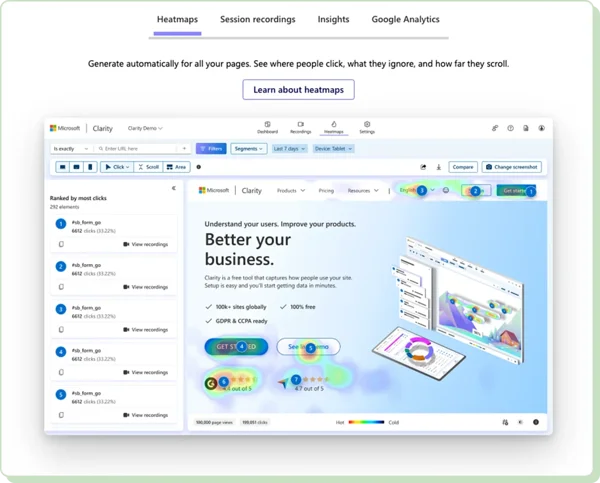Open the Click heatmap type dropdown

click(x=117, y=167)
